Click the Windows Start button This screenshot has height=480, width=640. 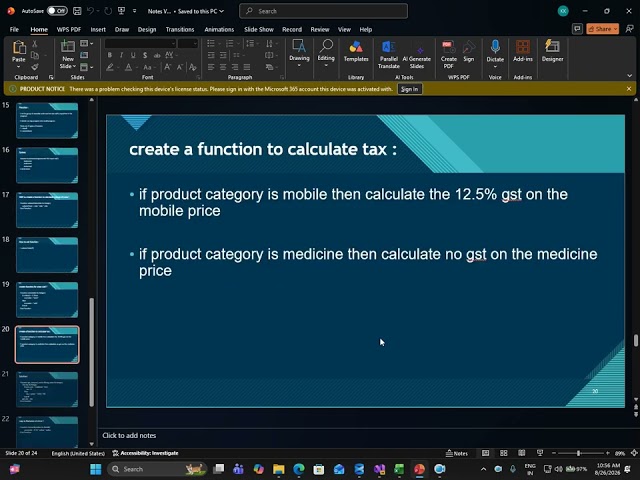tap(96, 469)
